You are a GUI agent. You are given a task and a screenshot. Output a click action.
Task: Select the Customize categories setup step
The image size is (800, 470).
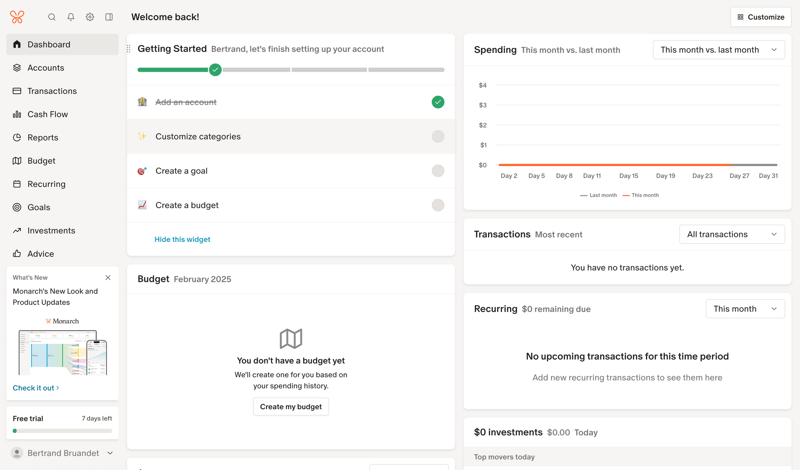291,136
